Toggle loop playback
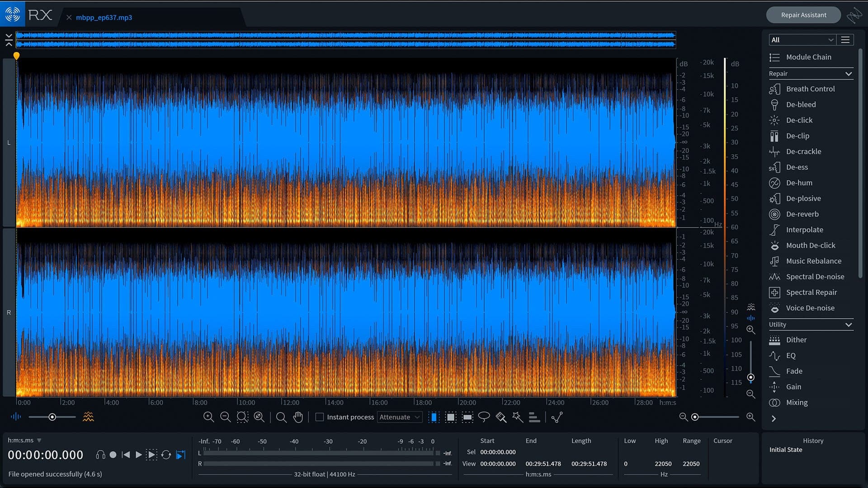 pos(166,455)
